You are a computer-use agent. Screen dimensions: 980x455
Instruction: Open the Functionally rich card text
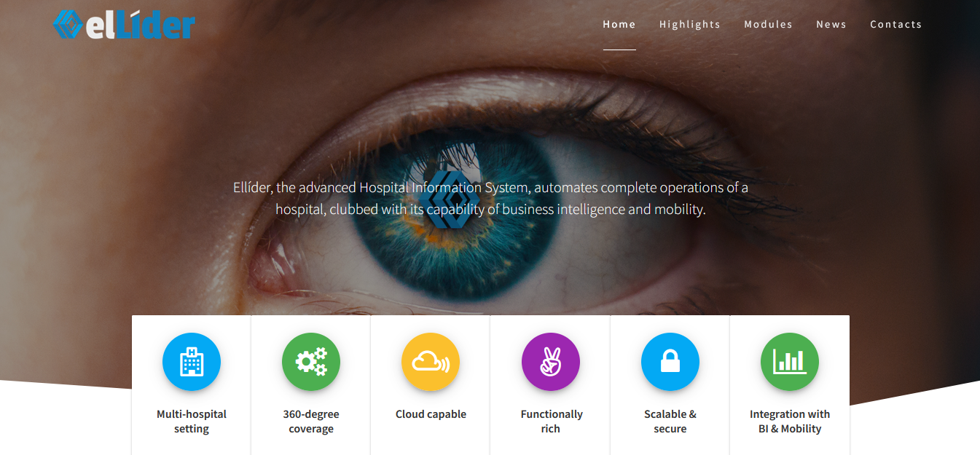point(551,422)
